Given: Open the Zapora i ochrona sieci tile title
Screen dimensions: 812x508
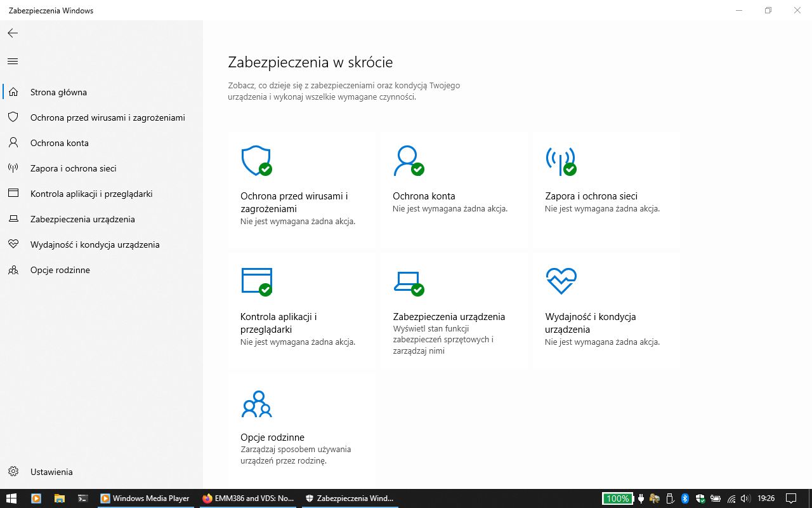Looking at the screenshot, I should pos(591,196).
